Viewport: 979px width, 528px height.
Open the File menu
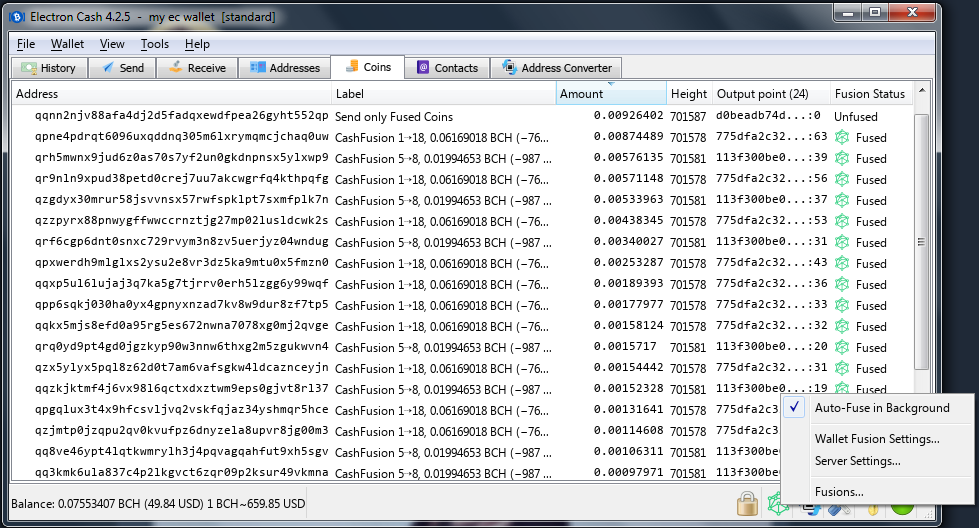26,44
